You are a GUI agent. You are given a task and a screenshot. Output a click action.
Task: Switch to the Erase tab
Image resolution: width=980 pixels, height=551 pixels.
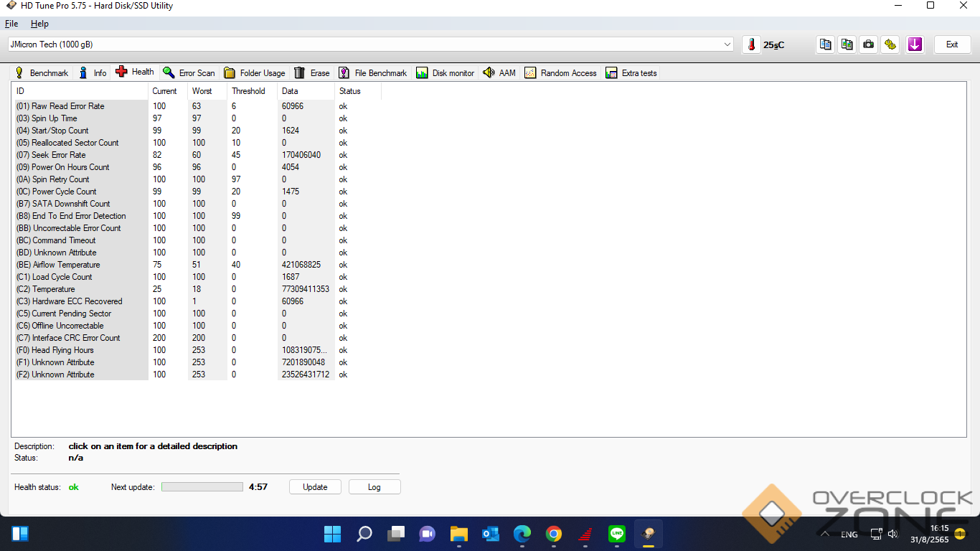coord(312,73)
